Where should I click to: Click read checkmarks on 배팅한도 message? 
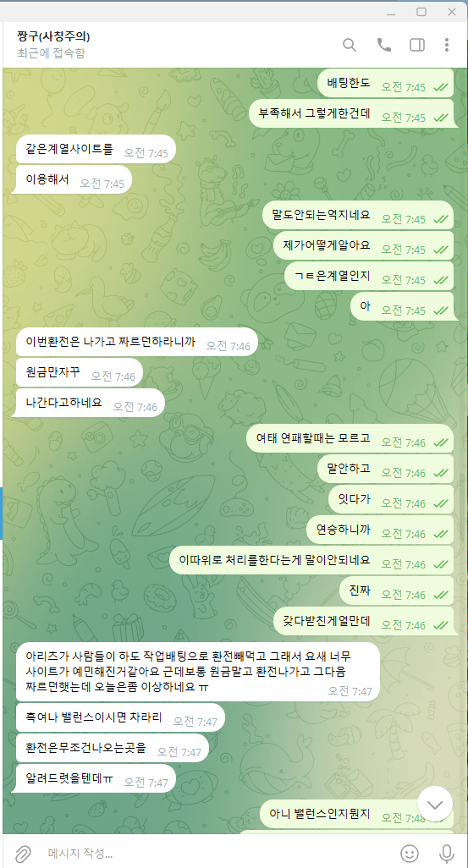[x=441, y=87]
